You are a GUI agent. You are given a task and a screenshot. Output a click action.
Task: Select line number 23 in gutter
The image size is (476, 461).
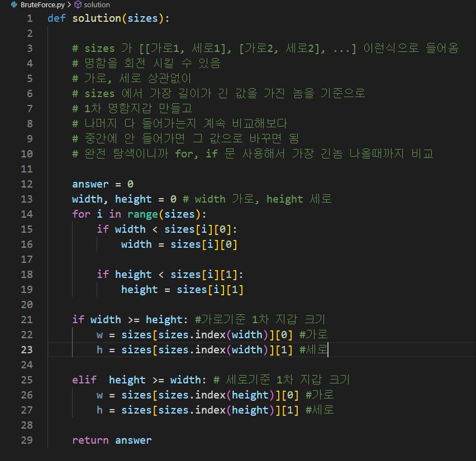27,350
